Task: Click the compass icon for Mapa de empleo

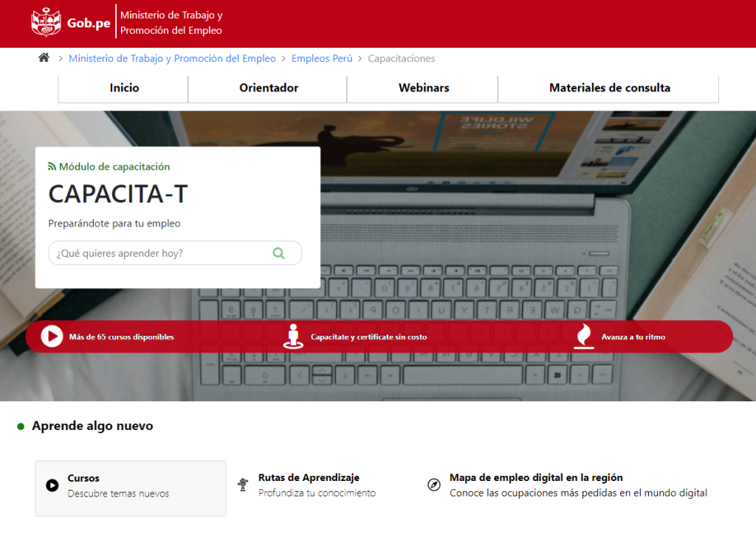Action: 434,485
